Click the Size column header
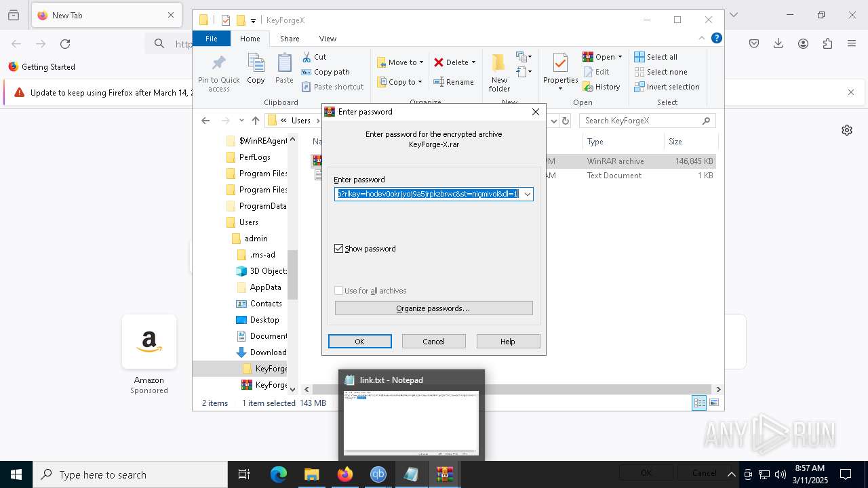Screen dimensions: 868x488 tap(690, 142)
